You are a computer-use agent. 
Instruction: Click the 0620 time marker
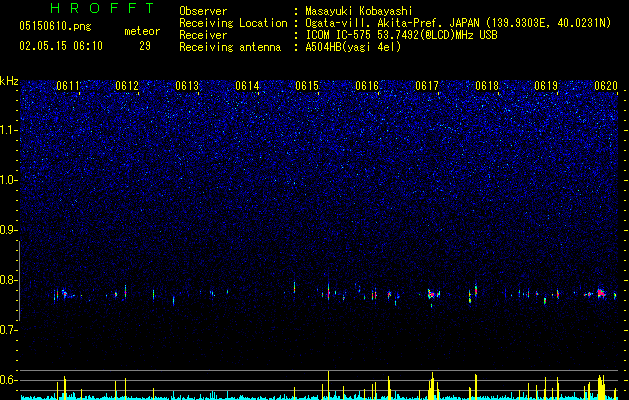pyautogui.click(x=606, y=86)
